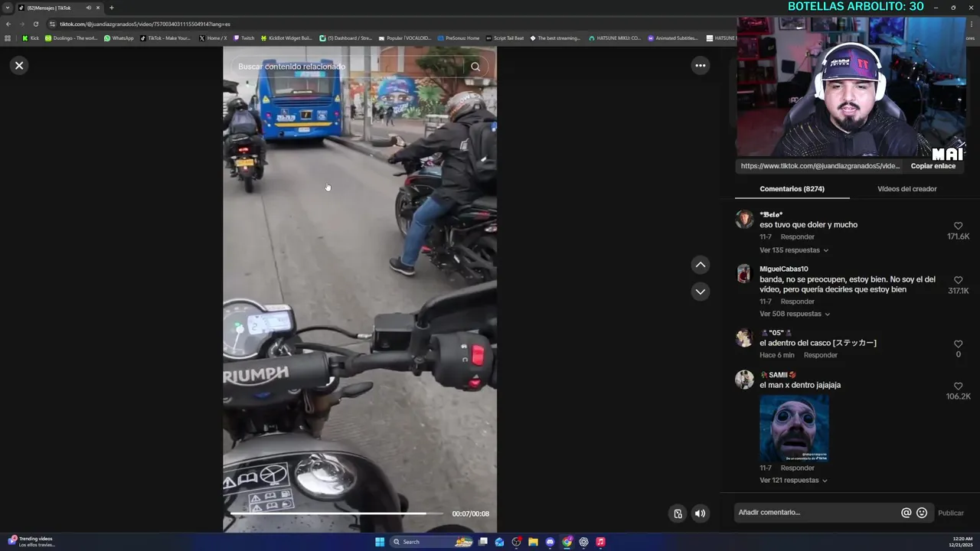
Task: Expand 'Ver 135 respuestas'
Action: pos(794,250)
